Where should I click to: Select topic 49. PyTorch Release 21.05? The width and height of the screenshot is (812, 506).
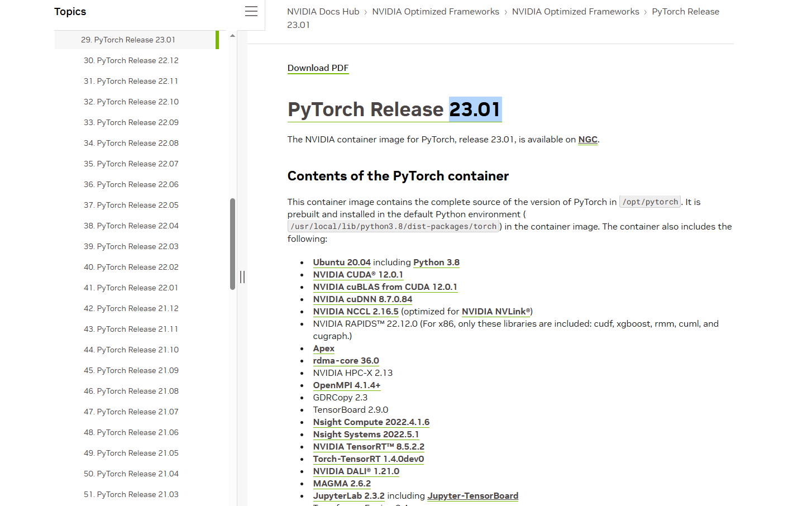[x=131, y=453]
